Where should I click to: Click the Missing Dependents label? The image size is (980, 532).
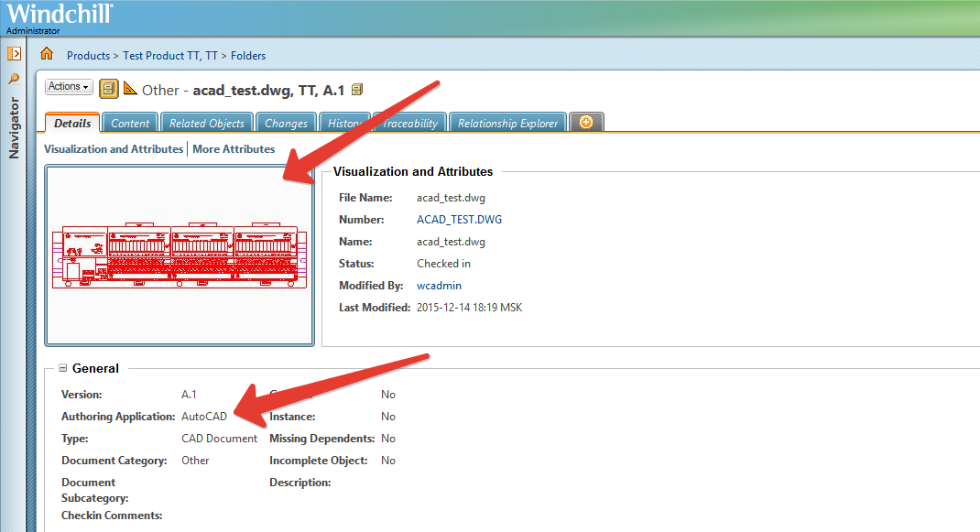(321, 439)
